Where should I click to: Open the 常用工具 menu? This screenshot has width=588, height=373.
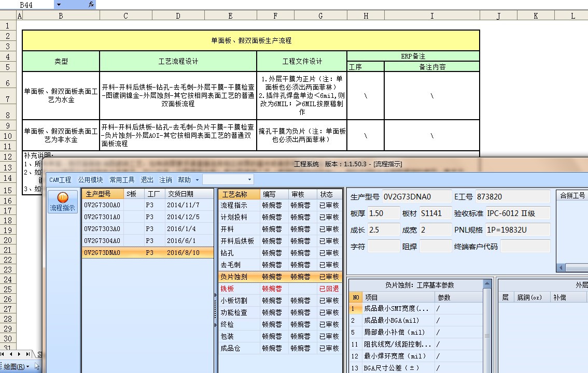point(122,180)
